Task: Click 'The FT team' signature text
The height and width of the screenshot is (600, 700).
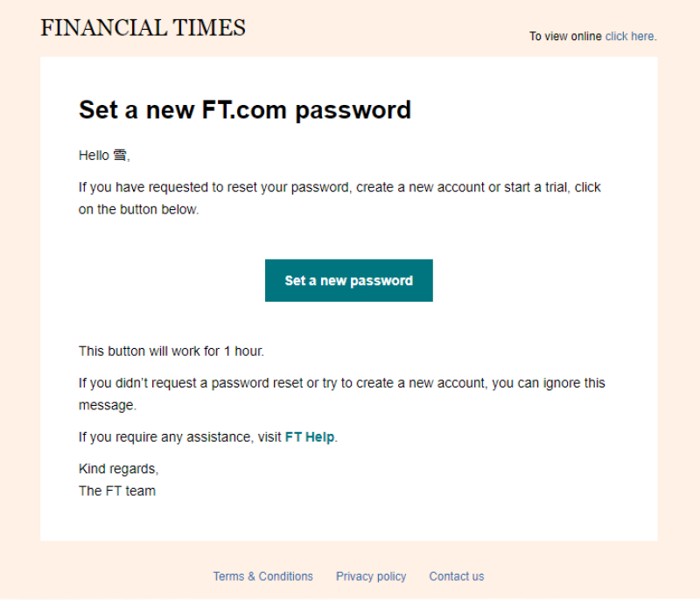Action: tap(117, 491)
